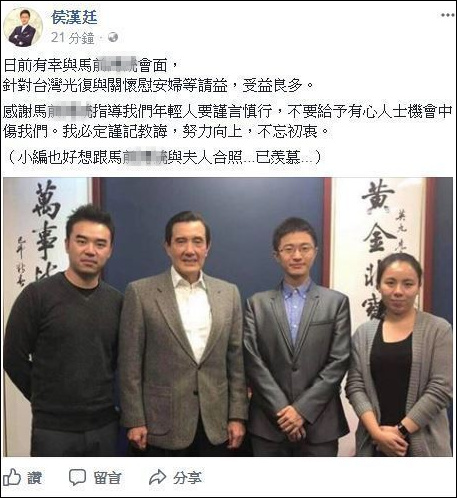Click the speech bubble comment icon

77,477
